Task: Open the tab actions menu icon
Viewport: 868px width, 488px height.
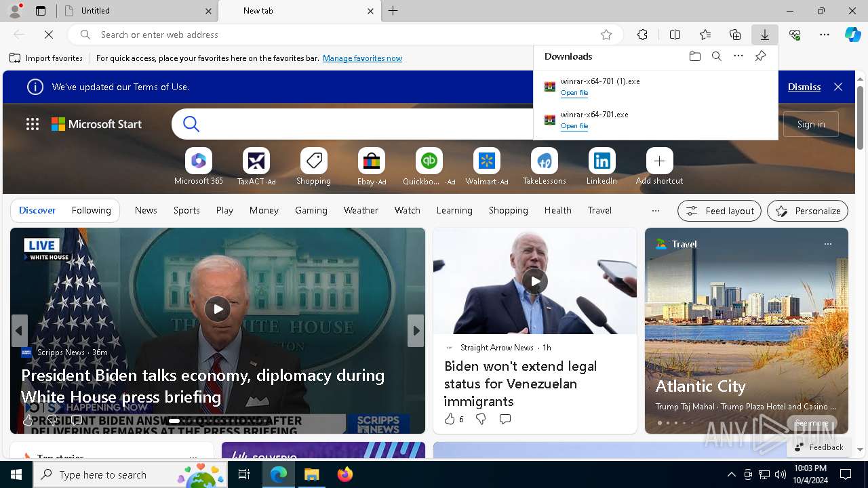Action: point(41,11)
